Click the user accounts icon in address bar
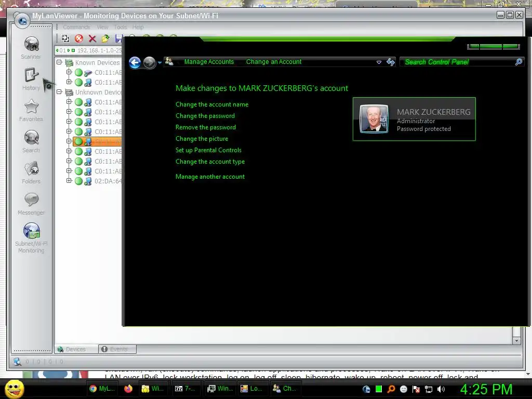 tap(169, 61)
